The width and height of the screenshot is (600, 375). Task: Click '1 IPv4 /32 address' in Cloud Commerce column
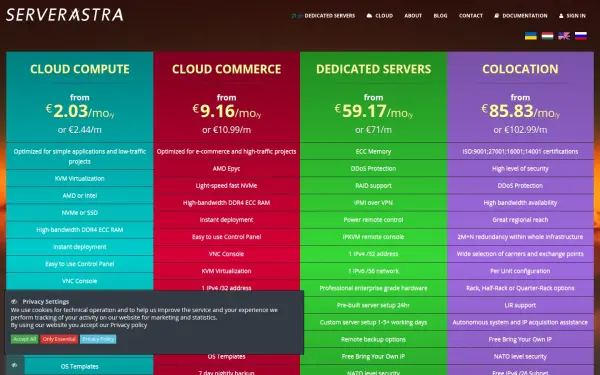point(227,288)
